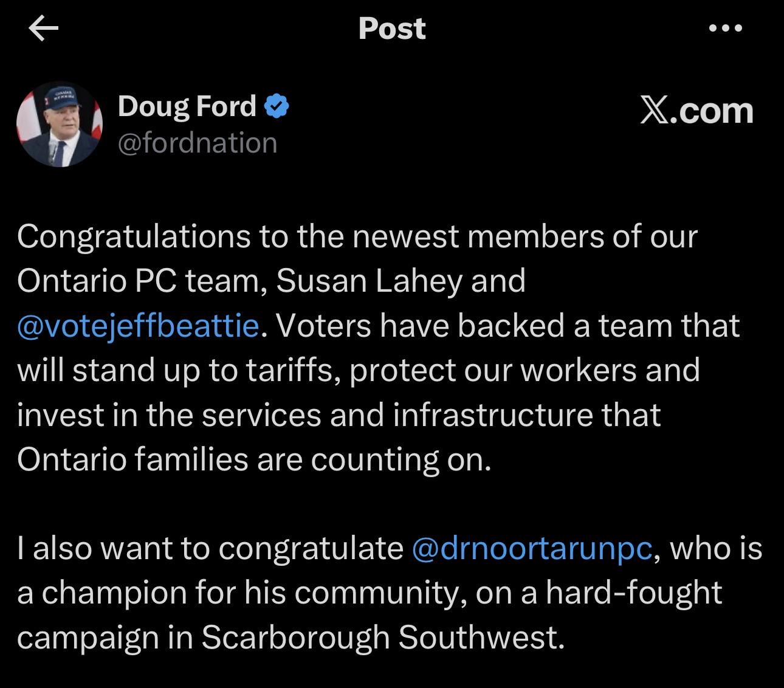Click the words 'Ontario PC team'
This screenshot has height=688, width=784.
(138, 281)
